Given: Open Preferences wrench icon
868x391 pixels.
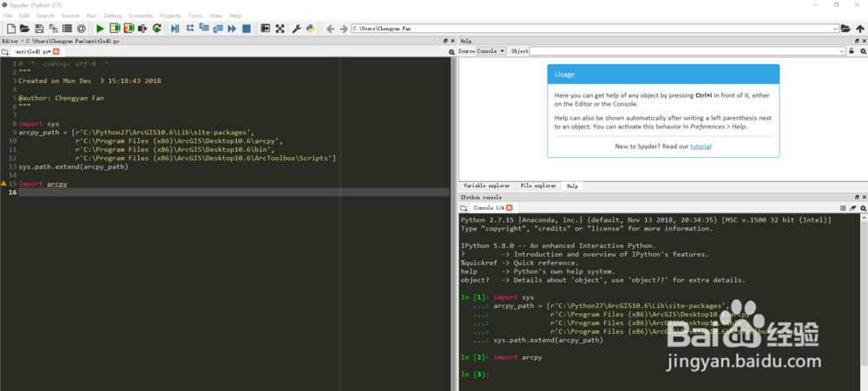Looking at the screenshot, I should [x=297, y=29].
